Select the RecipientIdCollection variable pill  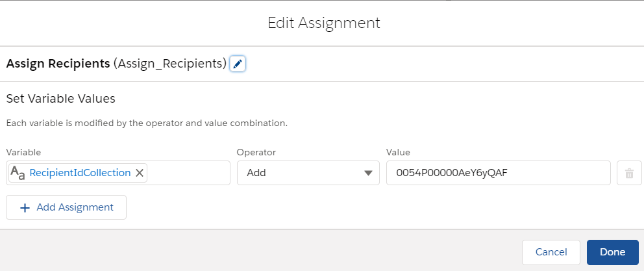pos(78,173)
